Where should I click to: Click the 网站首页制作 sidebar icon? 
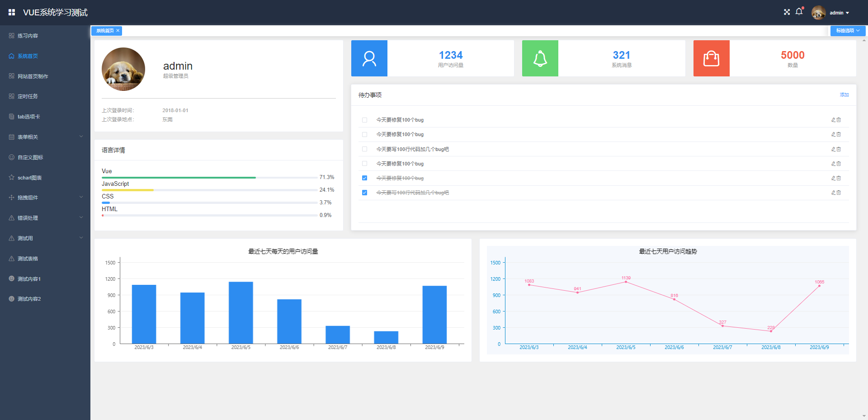[12, 76]
